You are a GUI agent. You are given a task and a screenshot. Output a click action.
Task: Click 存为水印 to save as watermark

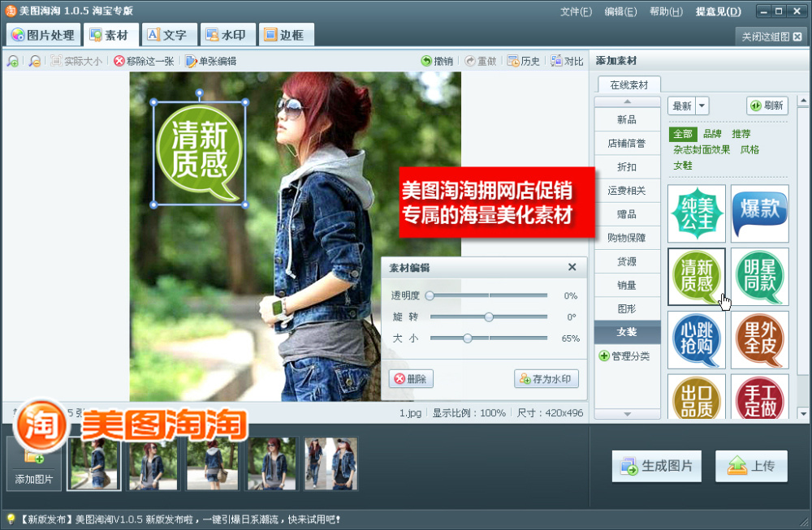point(546,379)
